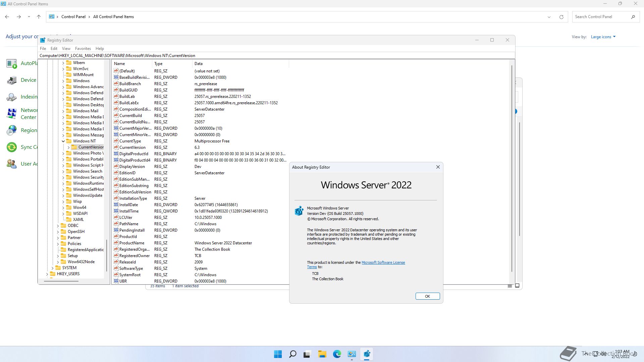Expand the HKEY_USERS hive
644x362 pixels.
coord(47,274)
